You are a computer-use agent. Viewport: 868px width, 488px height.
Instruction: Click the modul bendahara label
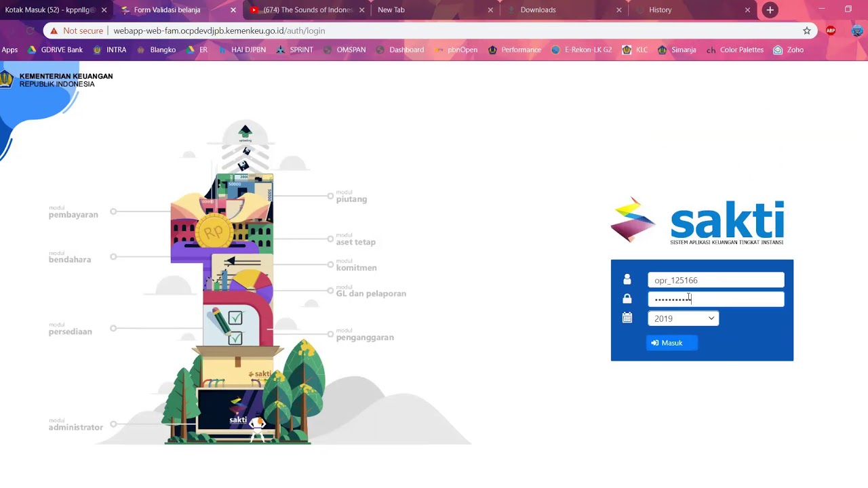tap(70, 257)
